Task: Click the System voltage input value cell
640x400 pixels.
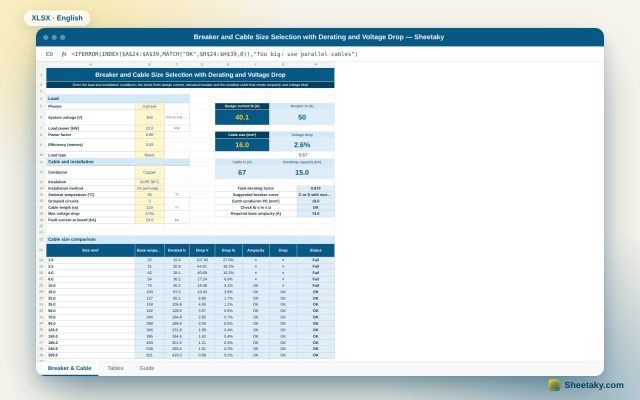Action: point(149,117)
